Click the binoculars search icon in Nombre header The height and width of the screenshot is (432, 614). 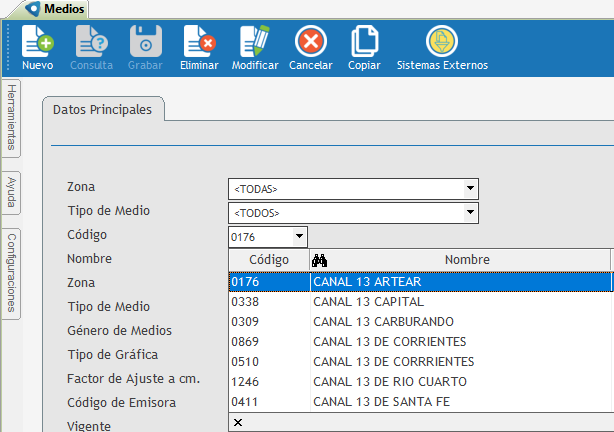(320, 260)
